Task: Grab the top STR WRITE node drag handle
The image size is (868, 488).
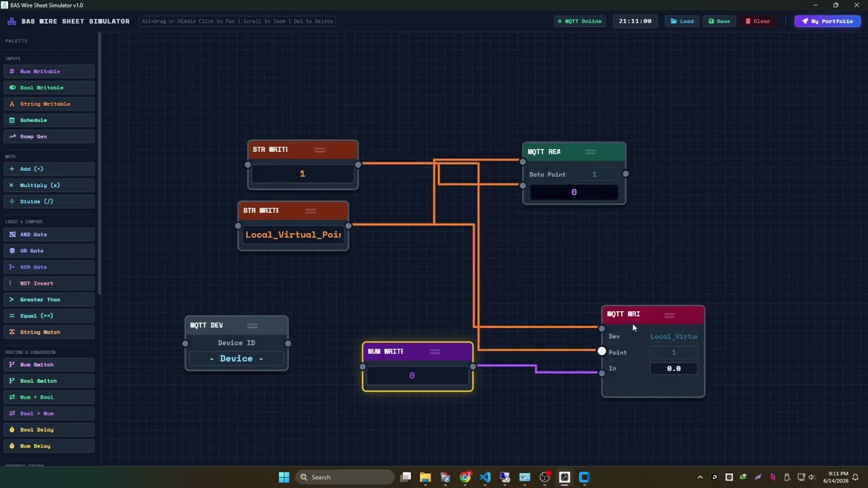Action: point(319,150)
